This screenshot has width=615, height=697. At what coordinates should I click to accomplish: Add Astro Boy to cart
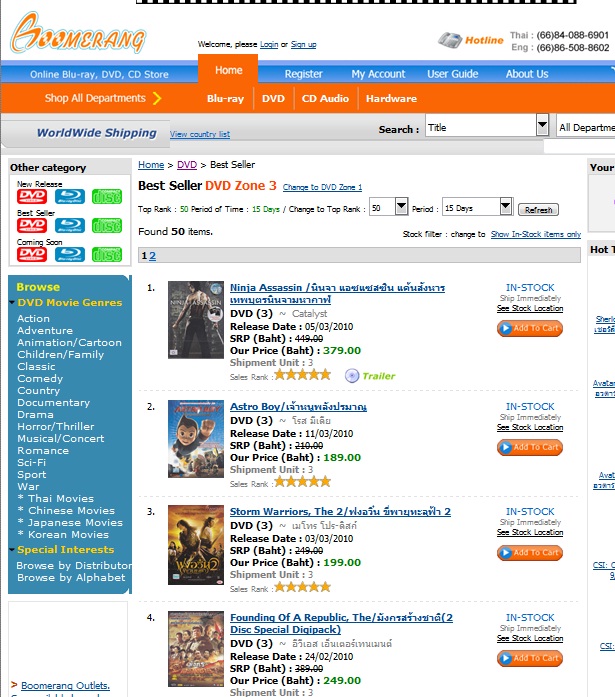[x=530, y=447]
